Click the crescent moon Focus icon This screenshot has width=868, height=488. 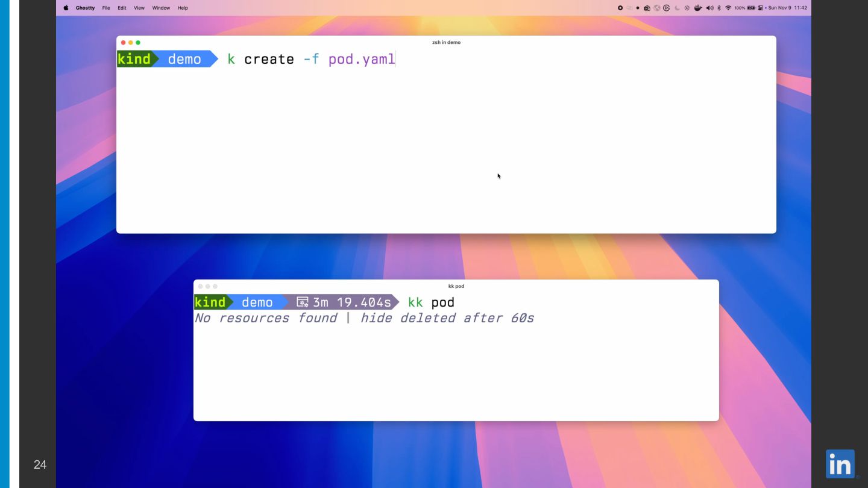(x=678, y=8)
